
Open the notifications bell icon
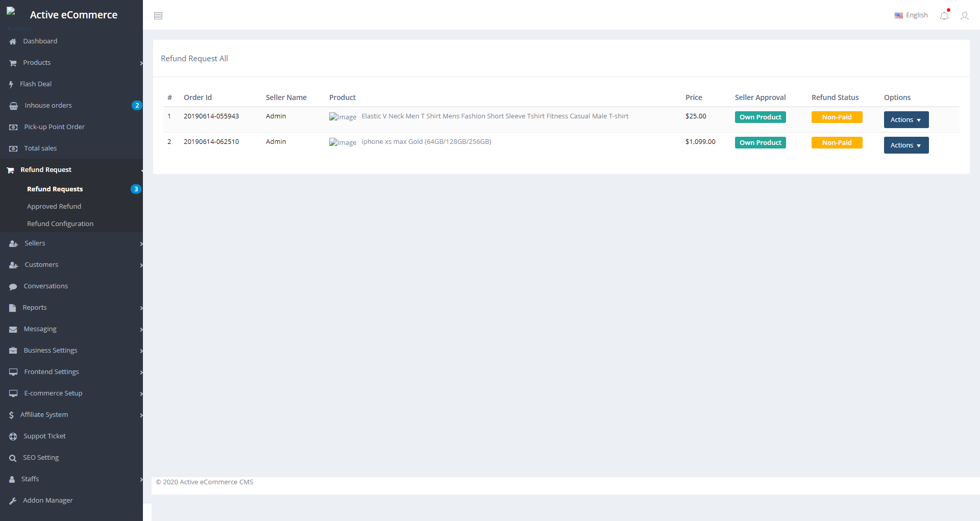tap(944, 16)
